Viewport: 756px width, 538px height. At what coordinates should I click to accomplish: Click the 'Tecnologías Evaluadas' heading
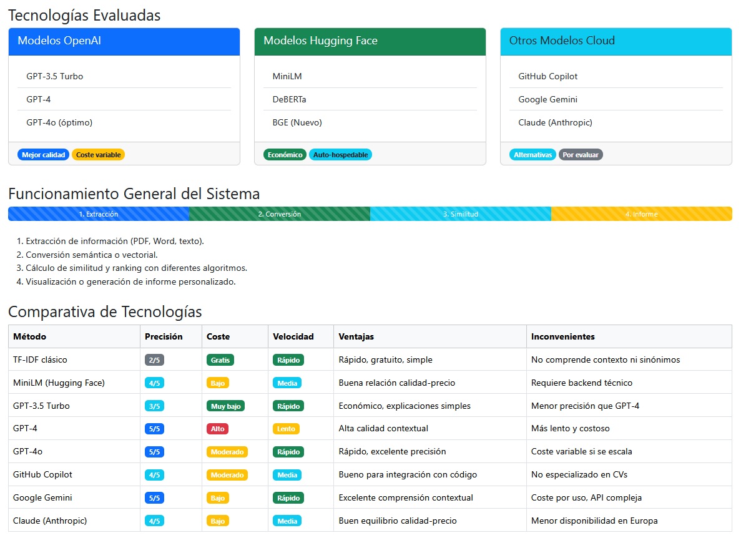(x=84, y=16)
